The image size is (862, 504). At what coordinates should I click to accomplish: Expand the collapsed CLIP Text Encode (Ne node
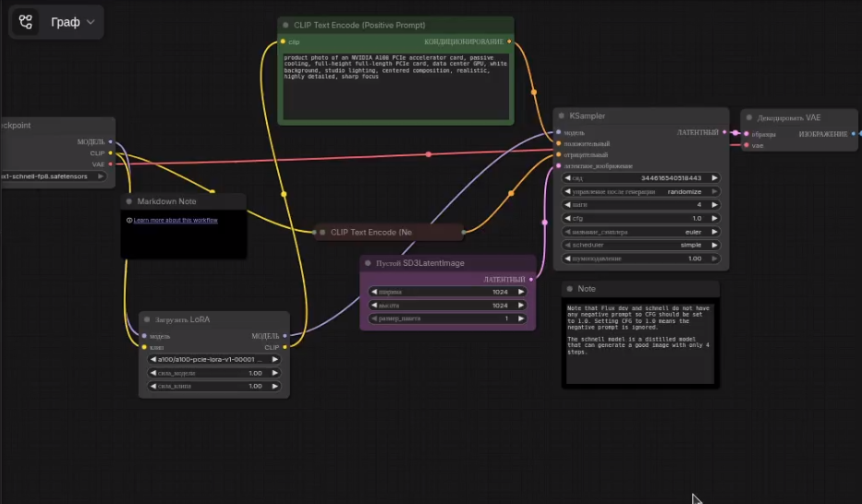click(x=322, y=233)
